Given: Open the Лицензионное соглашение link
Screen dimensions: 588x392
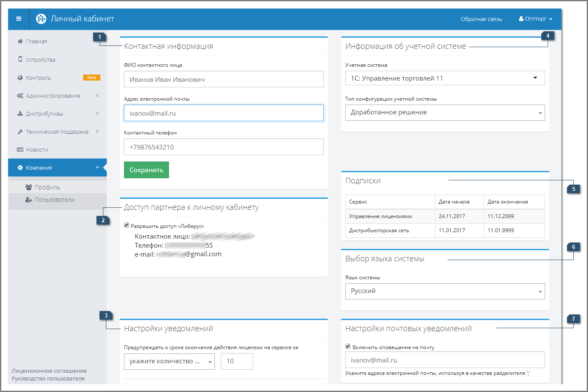Looking at the screenshot, I should pyautogui.click(x=49, y=371).
